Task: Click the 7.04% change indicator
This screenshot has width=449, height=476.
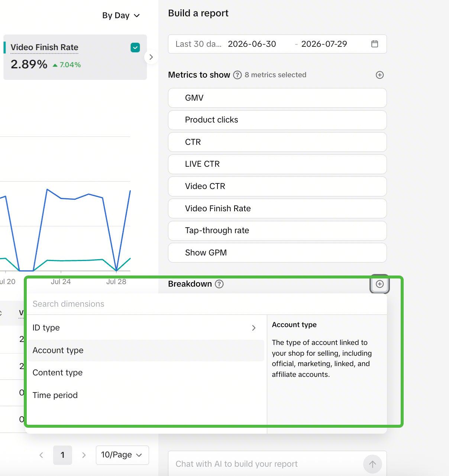Action: pyautogui.click(x=67, y=65)
